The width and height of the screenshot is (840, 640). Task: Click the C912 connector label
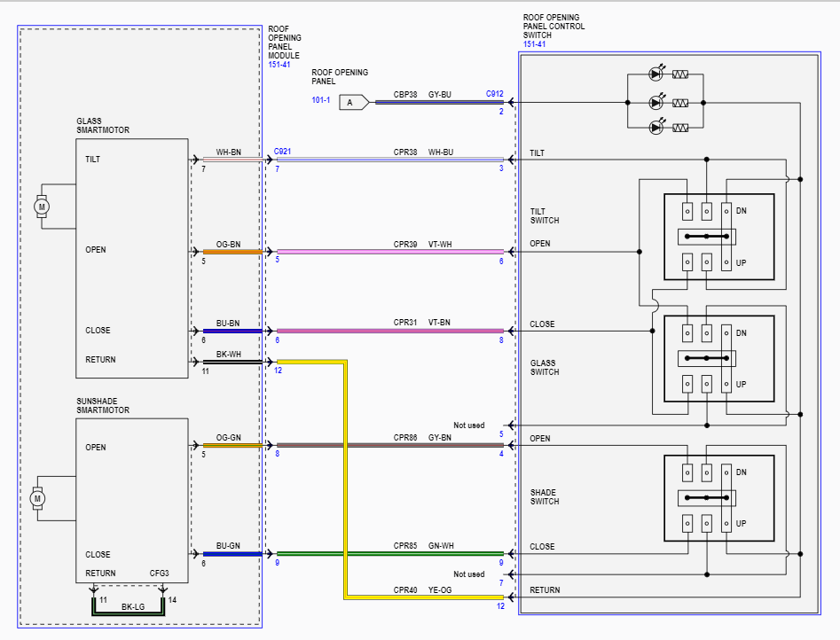tap(494, 93)
